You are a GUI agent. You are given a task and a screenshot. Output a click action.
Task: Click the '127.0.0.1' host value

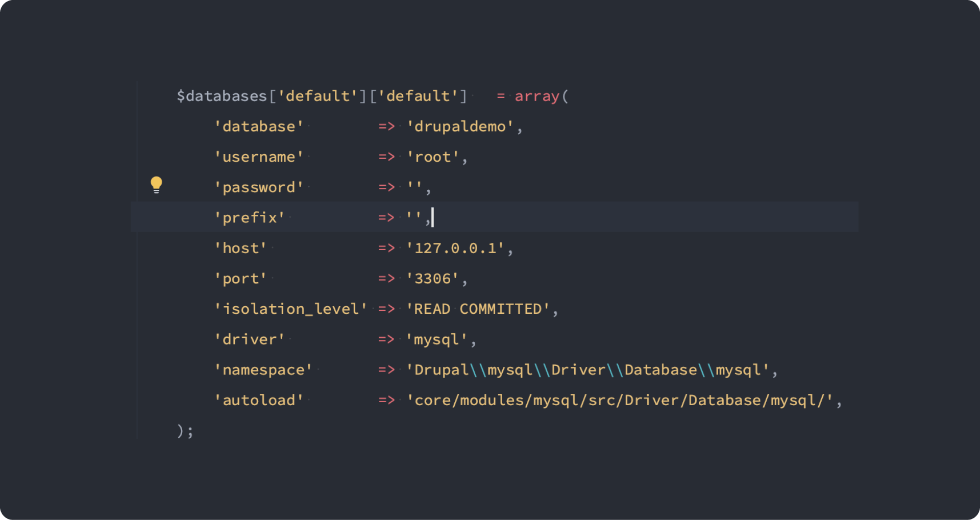pyautogui.click(x=455, y=248)
